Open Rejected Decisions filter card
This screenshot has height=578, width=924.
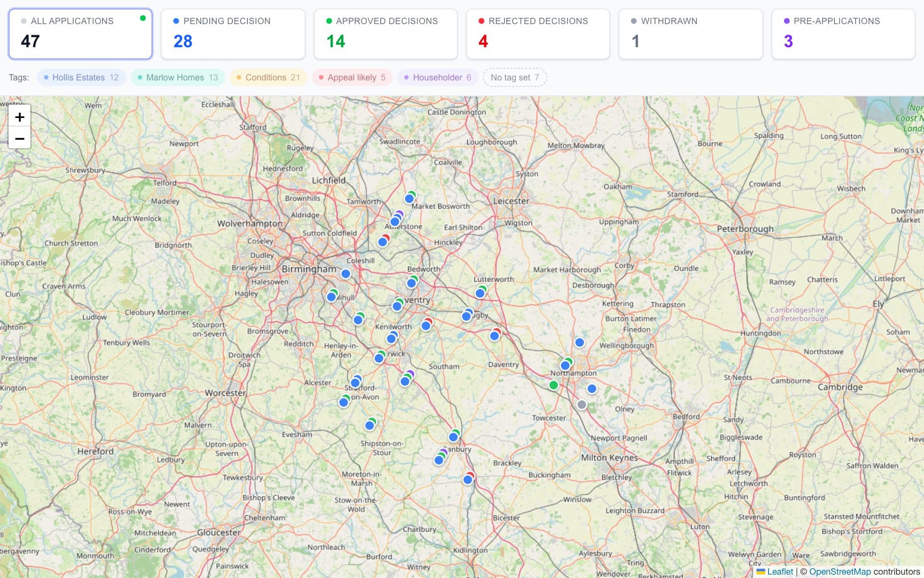coord(538,34)
